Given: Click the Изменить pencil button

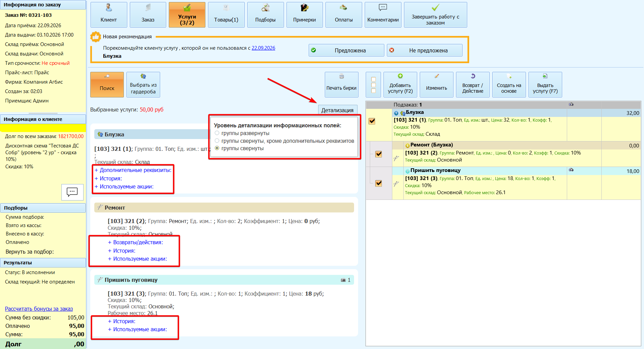Looking at the screenshot, I should (436, 85).
